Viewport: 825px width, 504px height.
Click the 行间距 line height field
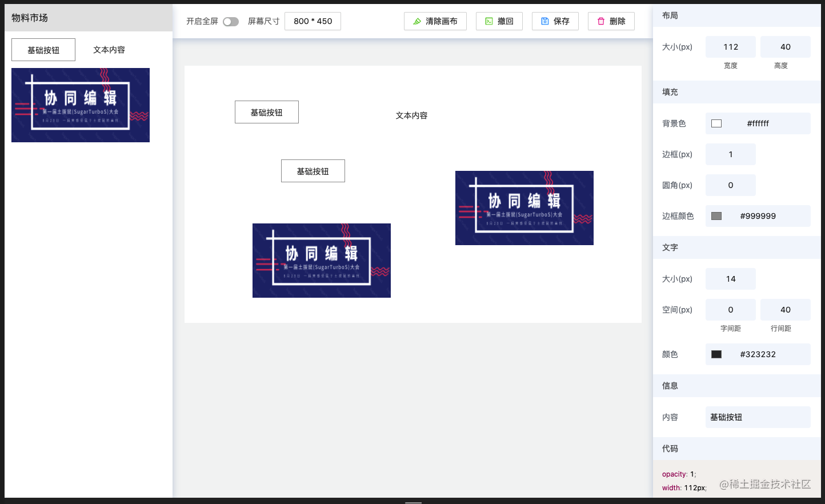tap(786, 310)
